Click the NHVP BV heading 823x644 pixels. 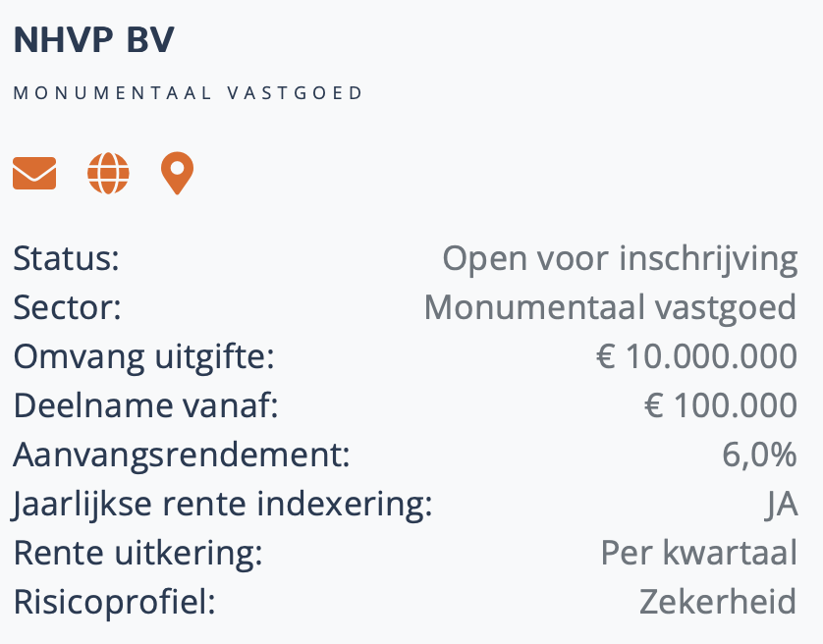(94, 39)
